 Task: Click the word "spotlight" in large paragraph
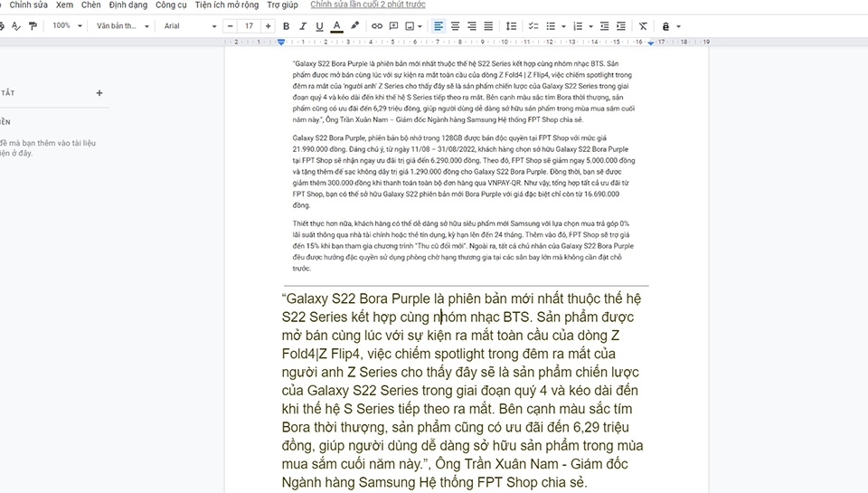click(x=461, y=354)
